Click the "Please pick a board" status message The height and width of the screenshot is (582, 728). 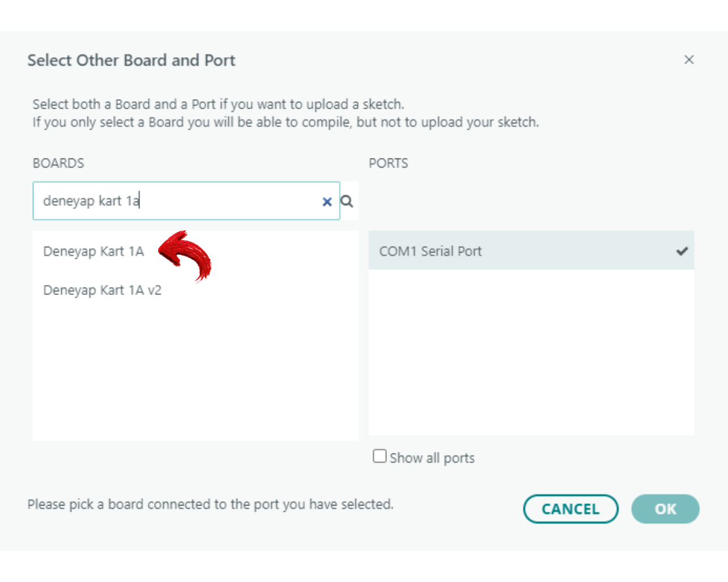(x=210, y=504)
